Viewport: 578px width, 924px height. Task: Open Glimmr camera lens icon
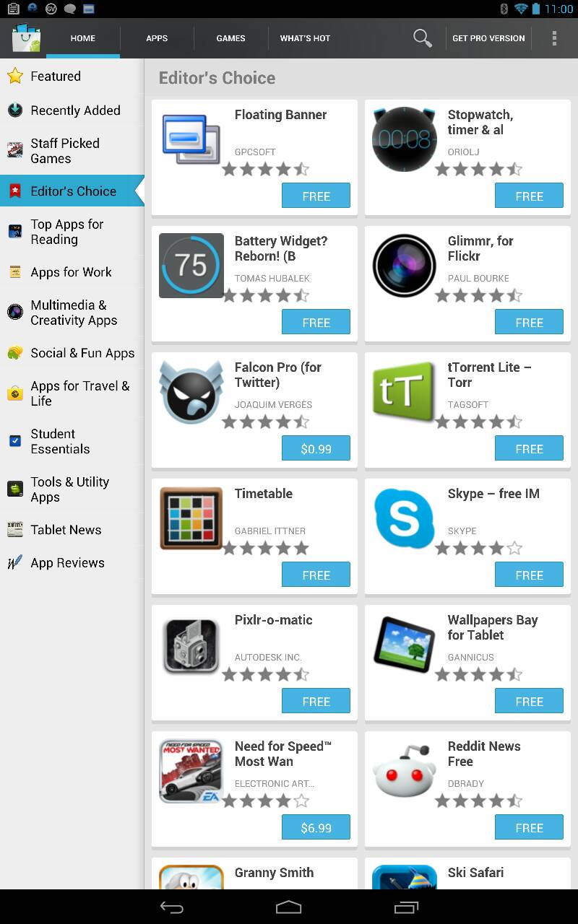coord(405,266)
